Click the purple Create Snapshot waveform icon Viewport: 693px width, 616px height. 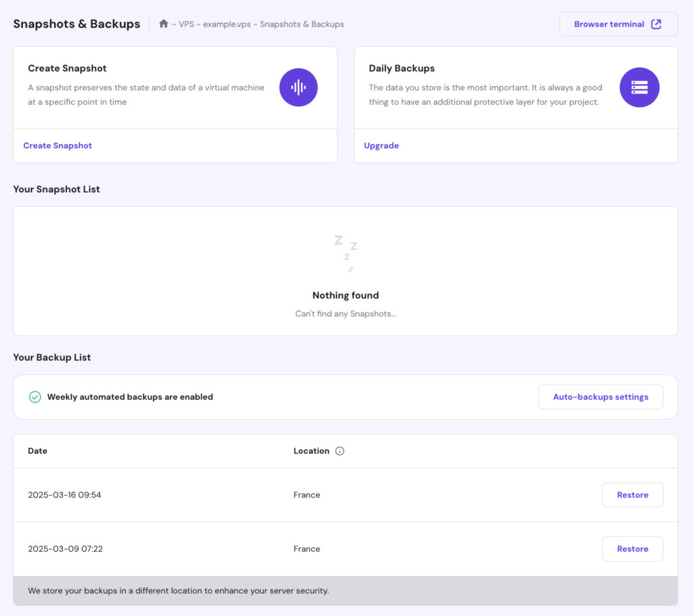[x=298, y=87]
